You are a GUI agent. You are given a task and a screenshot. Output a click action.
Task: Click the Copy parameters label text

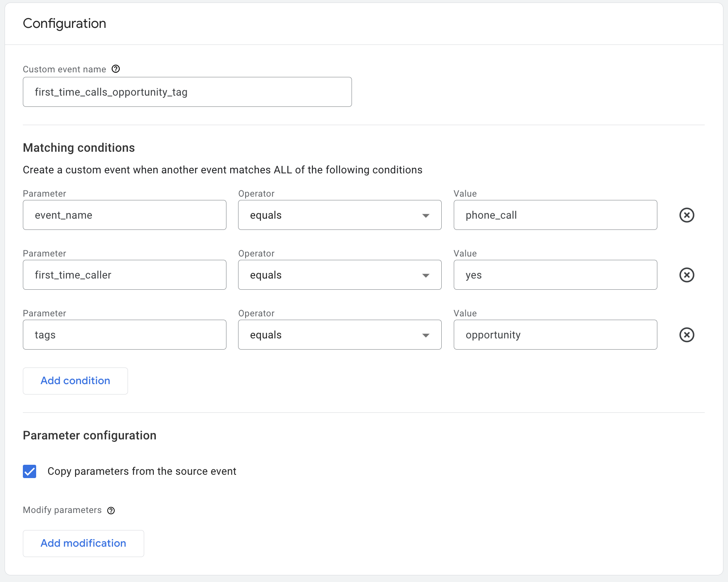tap(142, 471)
